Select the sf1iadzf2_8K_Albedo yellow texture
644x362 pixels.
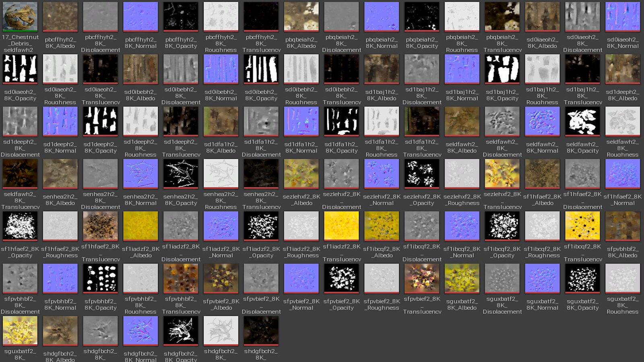(x=140, y=226)
